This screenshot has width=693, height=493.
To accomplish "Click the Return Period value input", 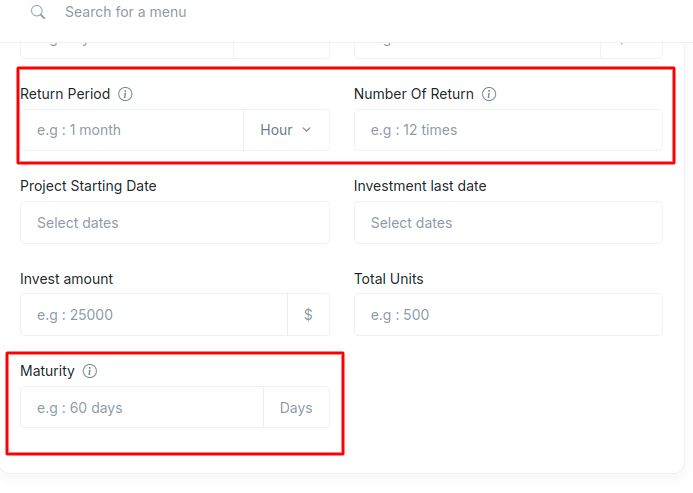I will point(132,130).
